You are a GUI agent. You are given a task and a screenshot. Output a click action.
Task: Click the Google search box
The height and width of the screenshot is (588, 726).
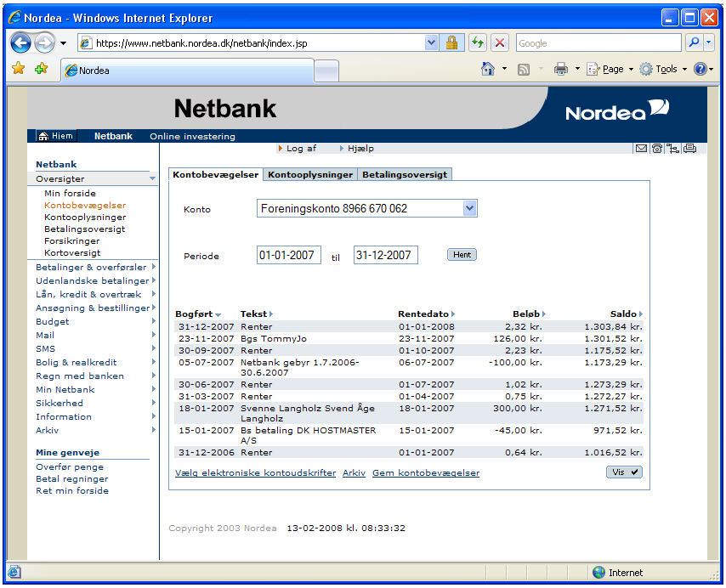tap(598, 43)
